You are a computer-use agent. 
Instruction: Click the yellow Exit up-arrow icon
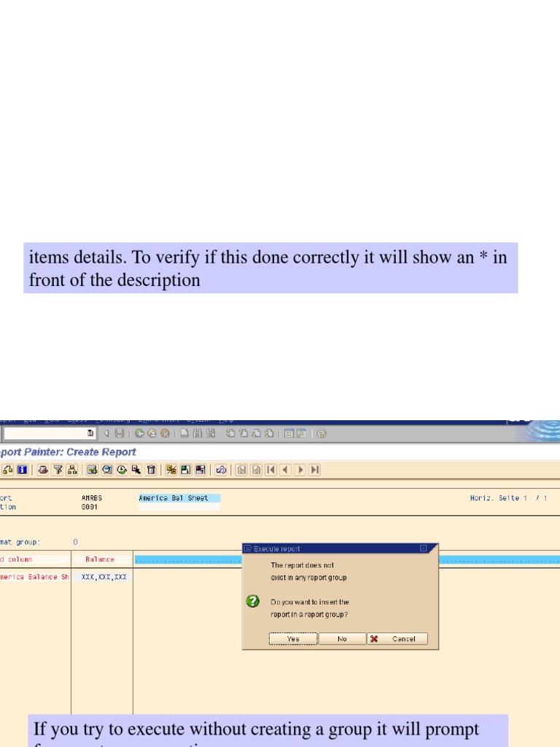coord(152,433)
